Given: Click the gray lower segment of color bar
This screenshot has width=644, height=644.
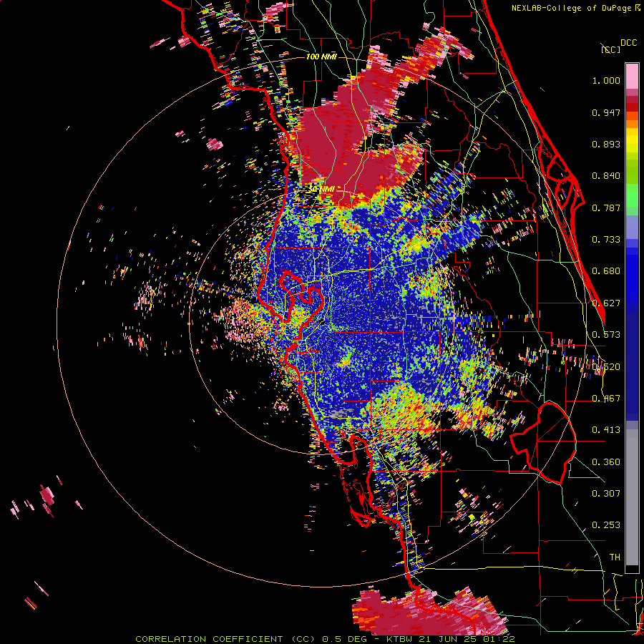Looking at the screenshot, I should tap(632, 497).
